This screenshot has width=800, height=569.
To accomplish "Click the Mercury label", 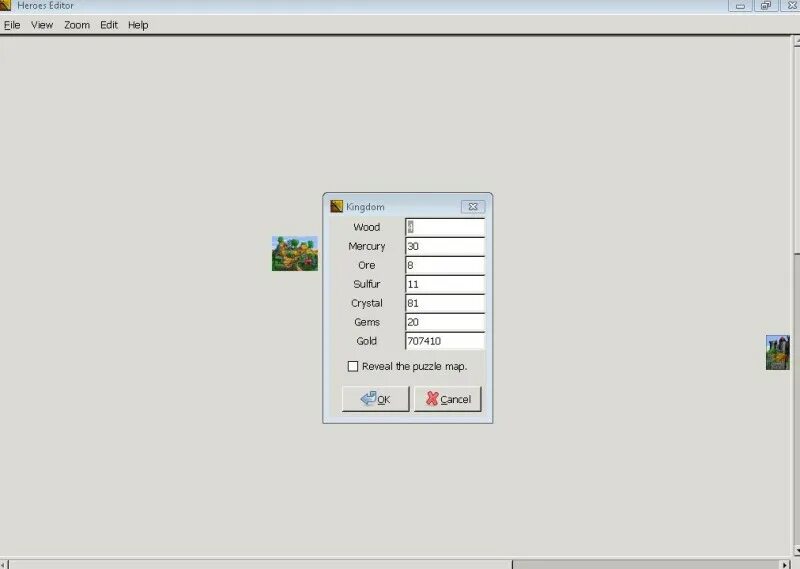I will [366, 246].
